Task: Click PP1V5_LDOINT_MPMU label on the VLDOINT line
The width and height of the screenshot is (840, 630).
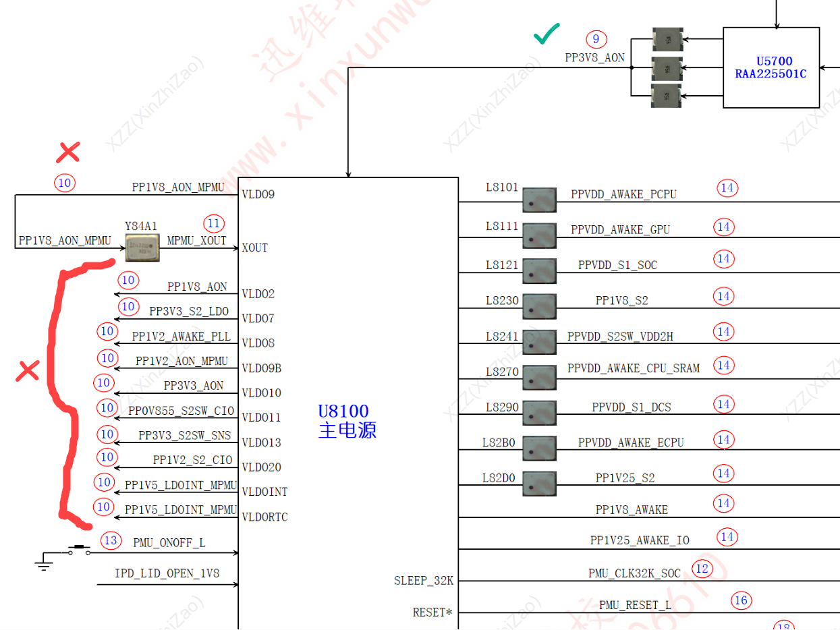Action: click(181, 486)
